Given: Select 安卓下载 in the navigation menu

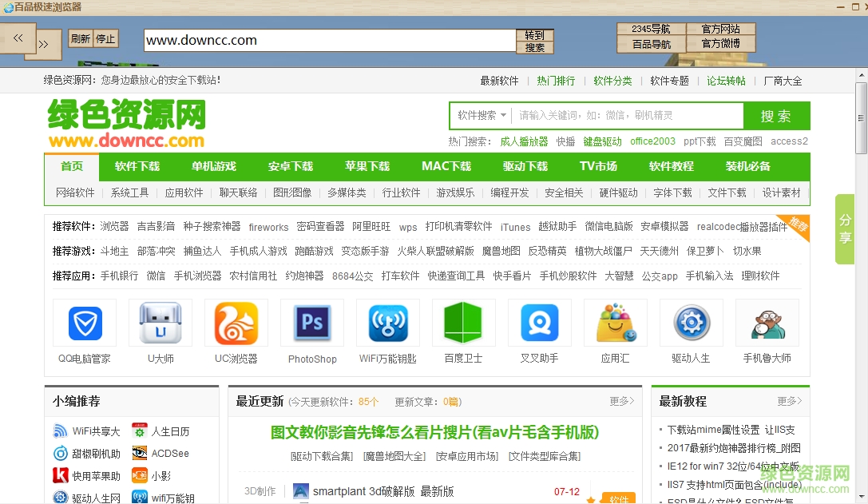Looking at the screenshot, I should pyautogui.click(x=290, y=167).
